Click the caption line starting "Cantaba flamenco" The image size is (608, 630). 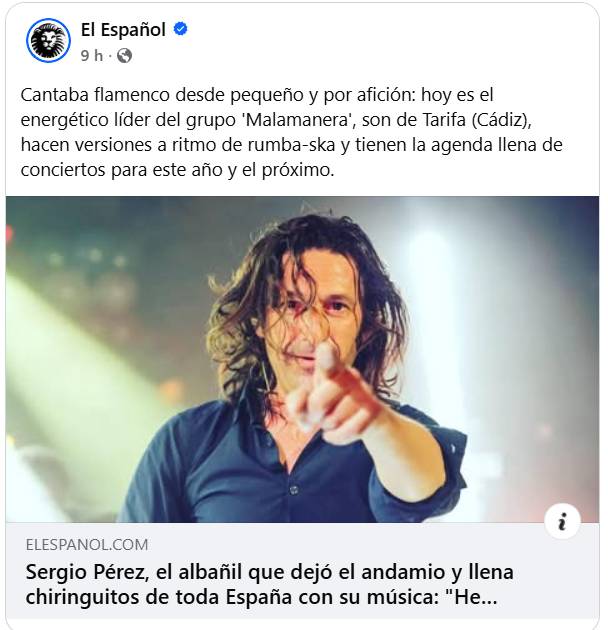pyautogui.click(x=257, y=95)
